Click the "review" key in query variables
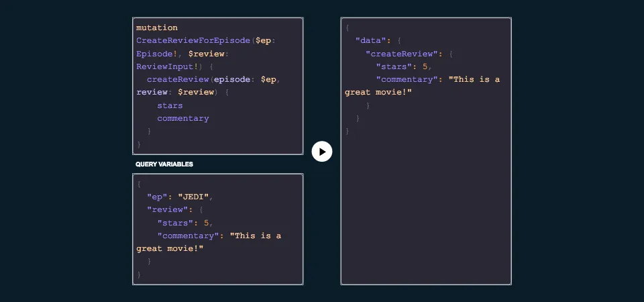 click(x=164, y=209)
